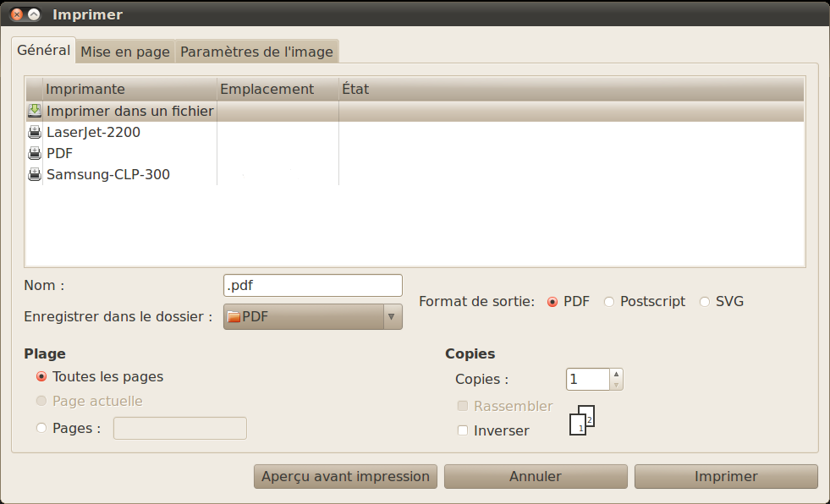Increase the Copies count with up arrow

[616, 374]
